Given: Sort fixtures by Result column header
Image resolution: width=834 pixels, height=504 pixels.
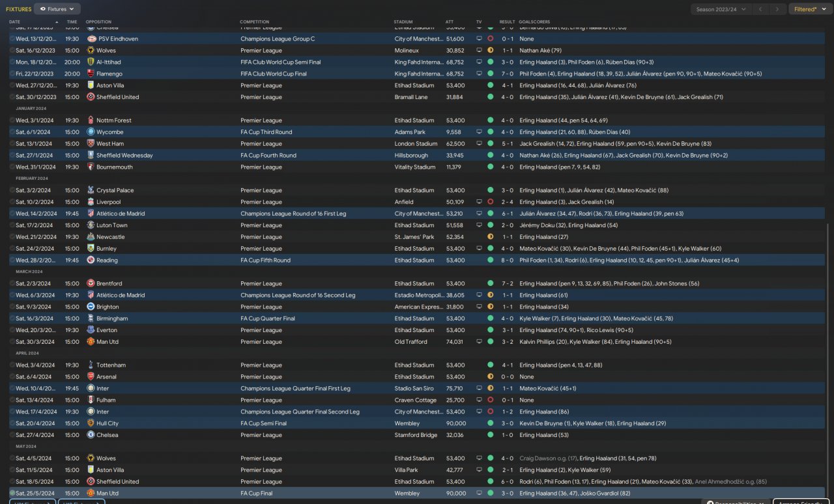Looking at the screenshot, I should tap(507, 22).
